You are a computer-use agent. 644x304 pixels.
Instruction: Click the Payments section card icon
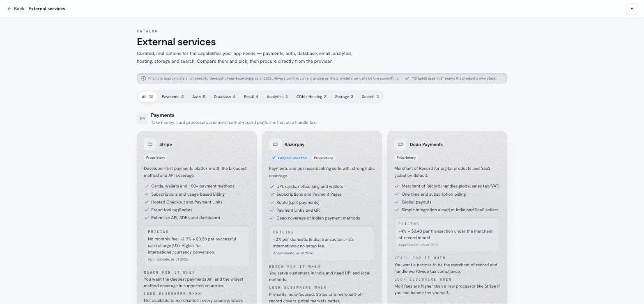[142, 119]
